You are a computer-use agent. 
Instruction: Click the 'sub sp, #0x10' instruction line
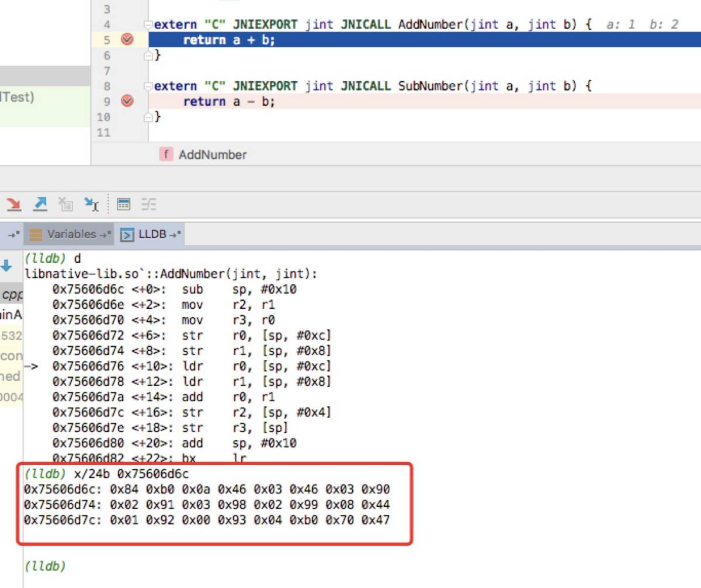(174, 289)
